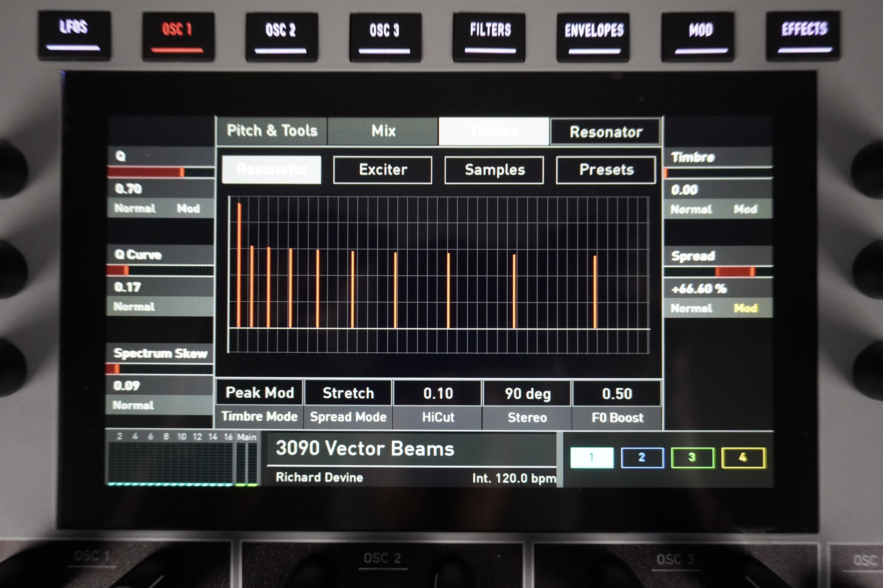Toggle Mod on the Timbre parameter
This screenshot has height=588, width=883.
pos(745,209)
